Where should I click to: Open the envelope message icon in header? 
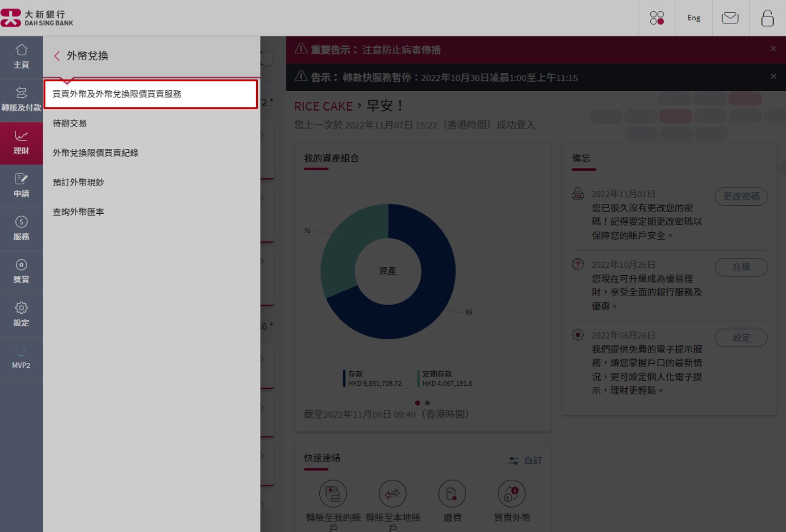coord(730,17)
